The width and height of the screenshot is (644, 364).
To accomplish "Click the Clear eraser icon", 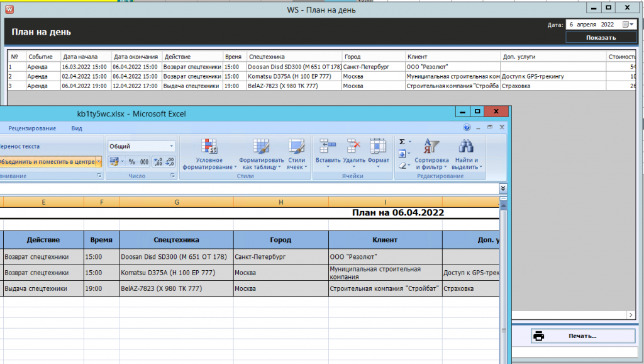I will [x=402, y=166].
